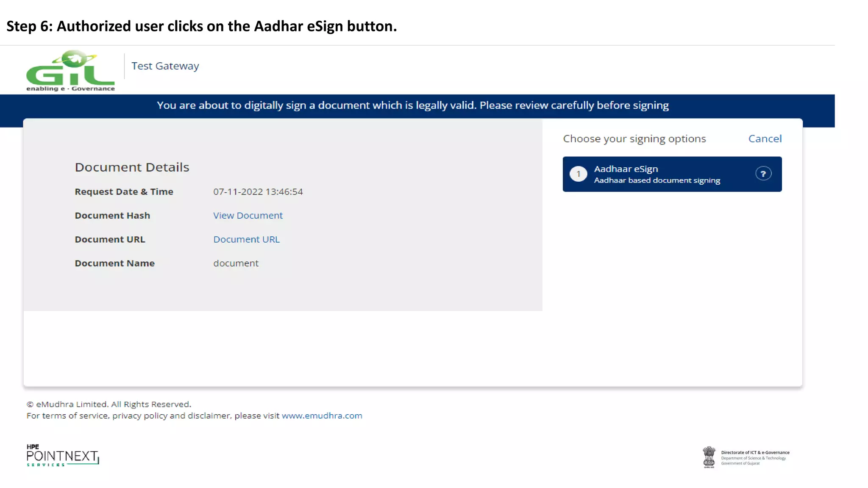Click the Aadhaar based document signing subtitle

pos(657,180)
